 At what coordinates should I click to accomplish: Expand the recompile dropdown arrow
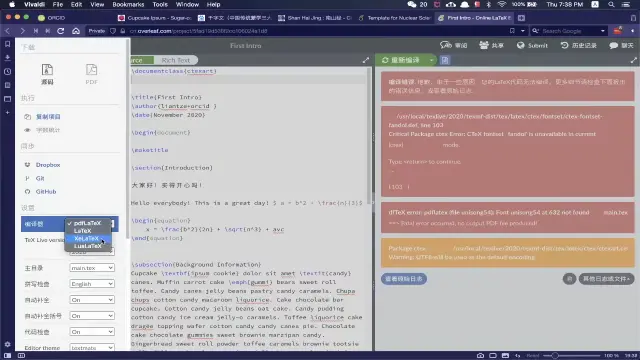tap(431, 60)
